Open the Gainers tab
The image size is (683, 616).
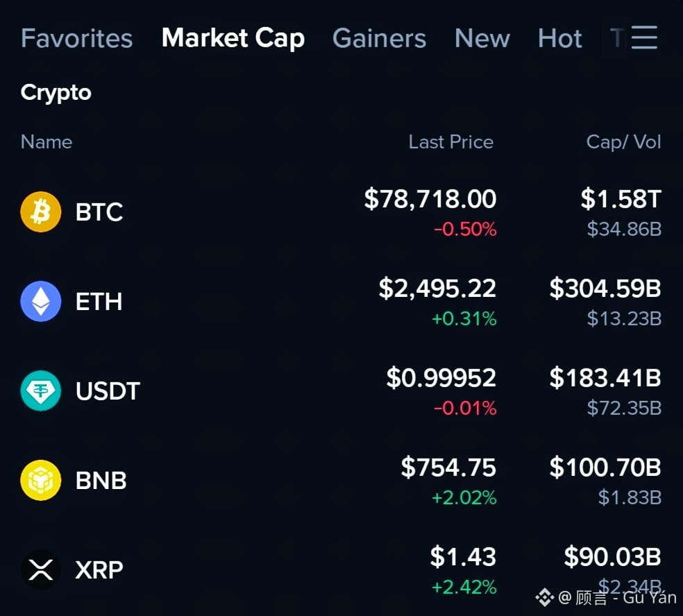tap(379, 38)
